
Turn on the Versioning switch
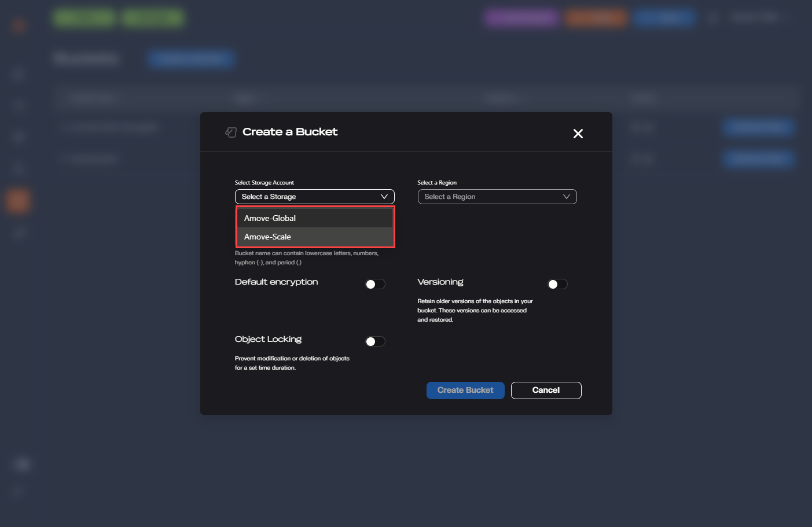557,284
